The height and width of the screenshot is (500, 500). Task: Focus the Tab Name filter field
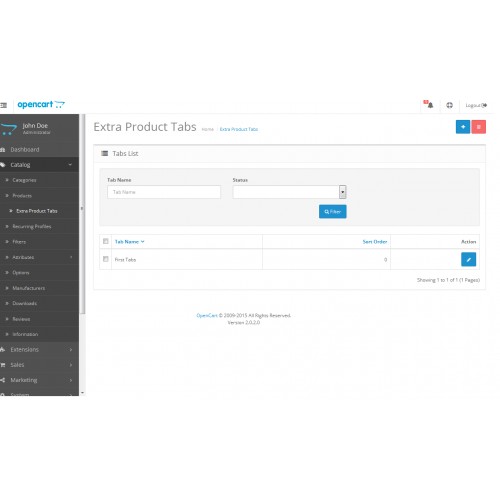point(164,192)
